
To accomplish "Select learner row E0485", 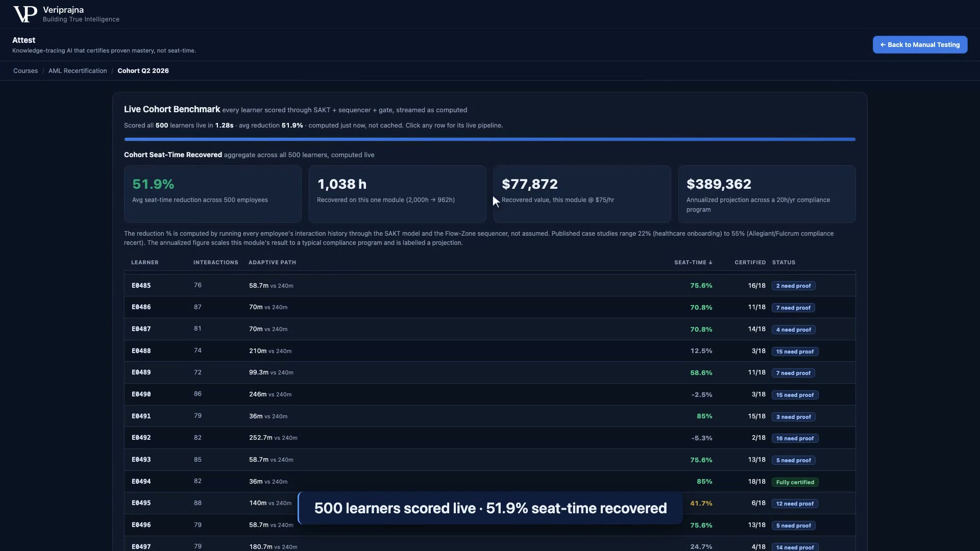I will pos(489,286).
